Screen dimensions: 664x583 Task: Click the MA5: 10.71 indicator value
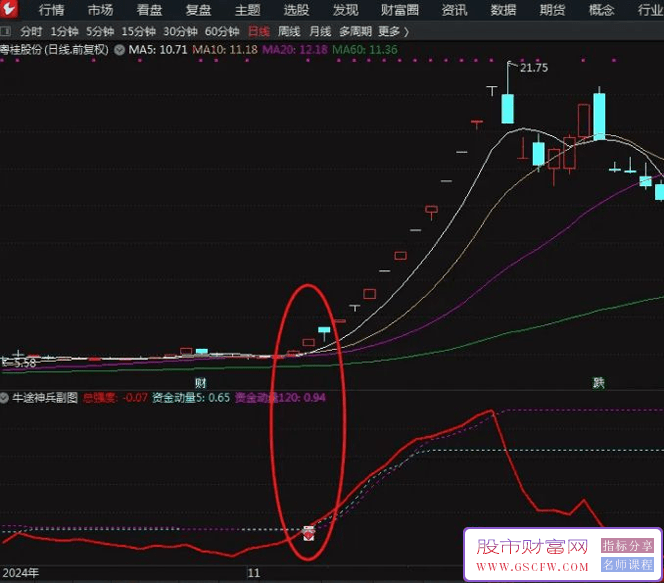point(158,50)
